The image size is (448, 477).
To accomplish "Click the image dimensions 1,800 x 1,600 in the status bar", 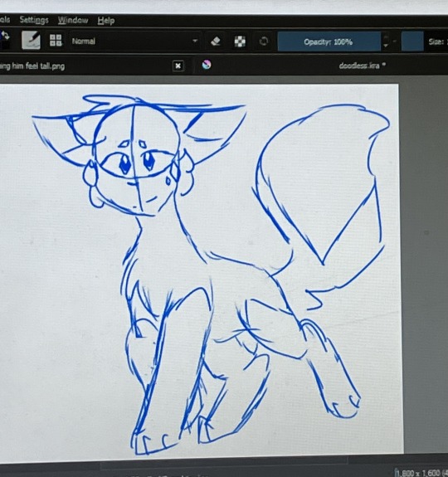I will click(420, 472).
